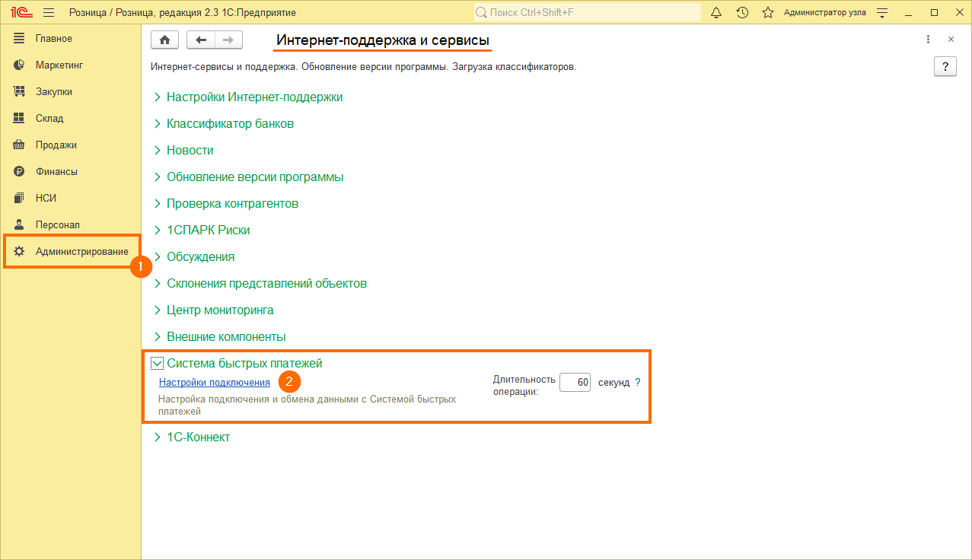Open Настройки подключения link
This screenshot has width=972, height=560.
pos(215,383)
